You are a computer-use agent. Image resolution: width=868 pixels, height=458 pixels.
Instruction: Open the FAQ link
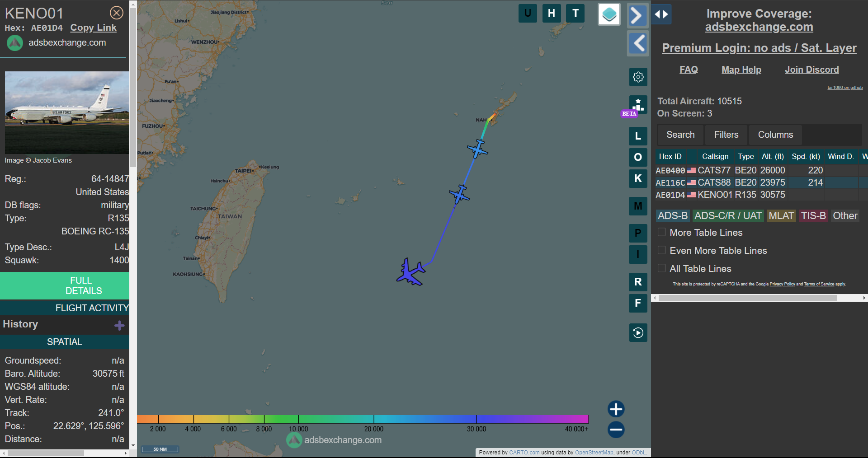point(689,70)
